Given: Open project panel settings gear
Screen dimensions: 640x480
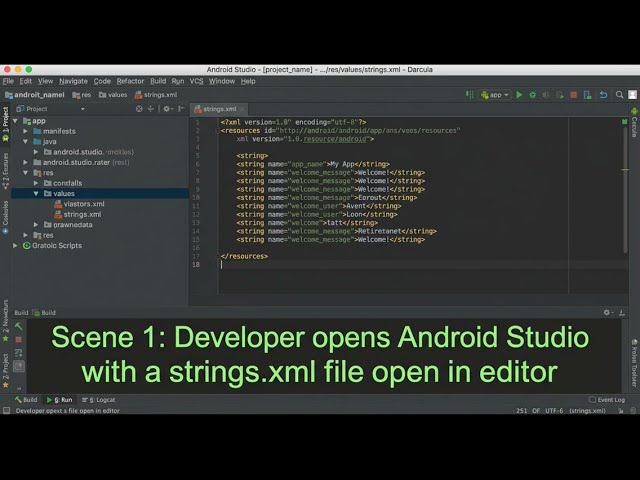Looking at the screenshot, I should 167,109.
